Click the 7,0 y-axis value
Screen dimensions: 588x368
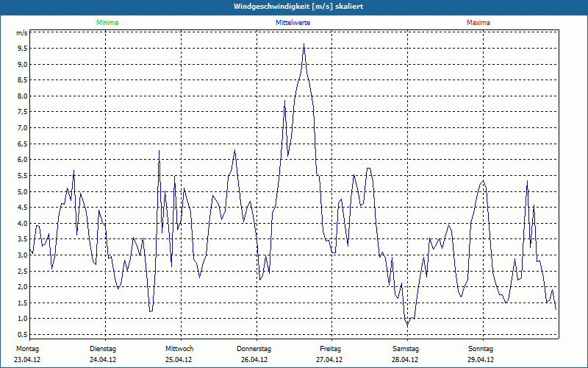coord(23,128)
